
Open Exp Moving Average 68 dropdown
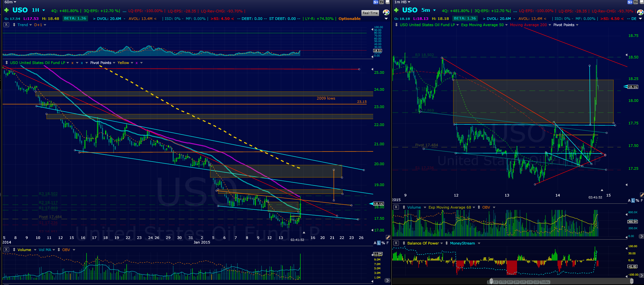pos(474,207)
